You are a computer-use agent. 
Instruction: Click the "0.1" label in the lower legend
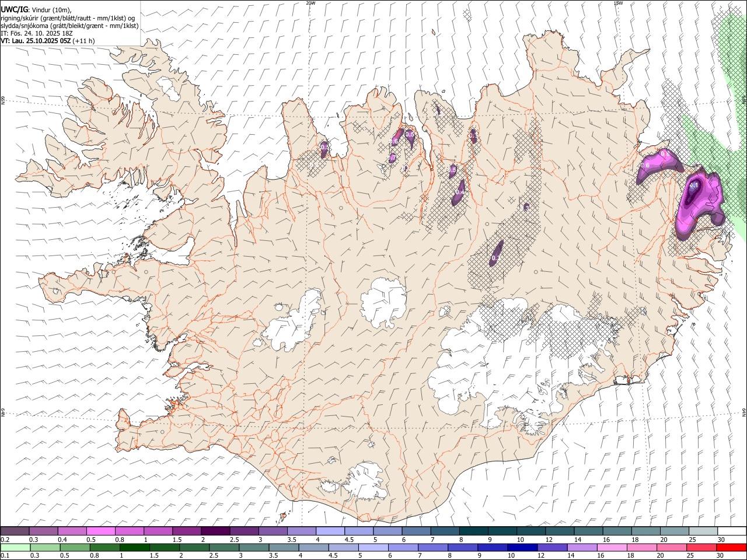pos(5,555)
